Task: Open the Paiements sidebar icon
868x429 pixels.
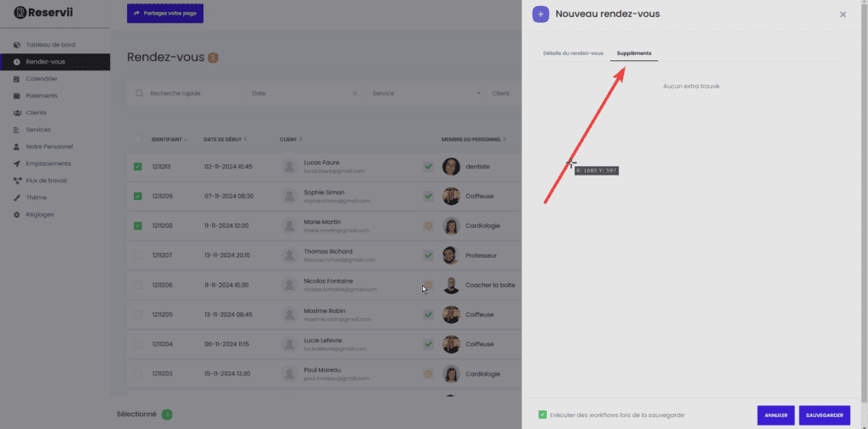Action: point(17,96)
